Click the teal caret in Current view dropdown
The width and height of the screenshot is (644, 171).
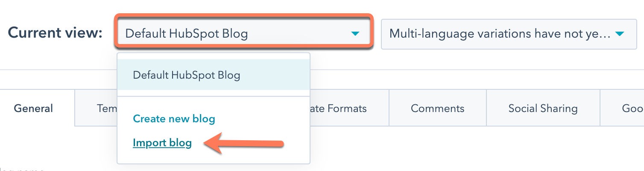pyautogui.click(x=355, y=34)
